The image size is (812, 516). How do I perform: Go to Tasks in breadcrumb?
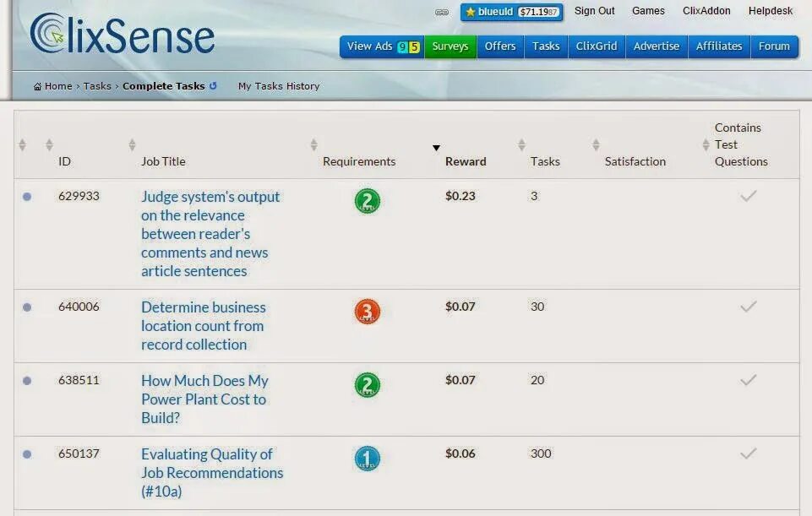pyautogui.click(x=97, y=86)
